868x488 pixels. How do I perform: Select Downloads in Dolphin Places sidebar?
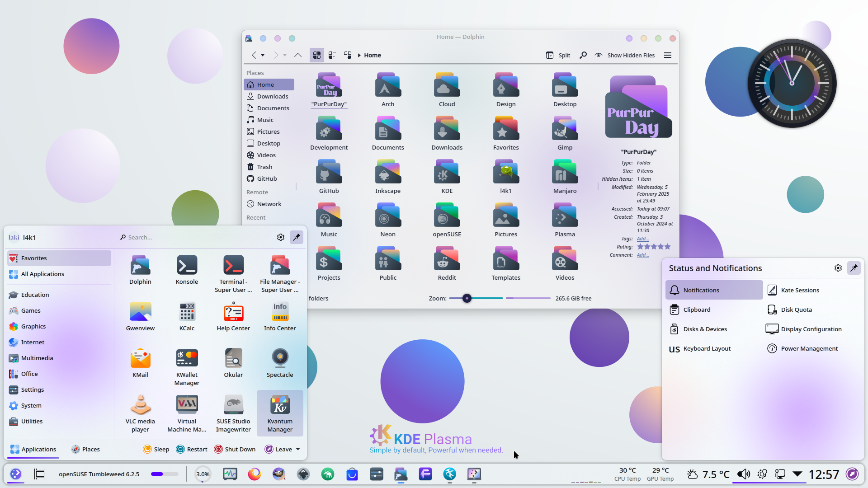point(269,96)
